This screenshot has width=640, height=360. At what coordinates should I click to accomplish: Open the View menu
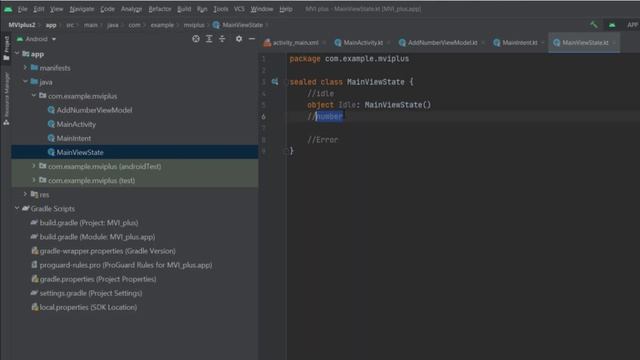56,9
